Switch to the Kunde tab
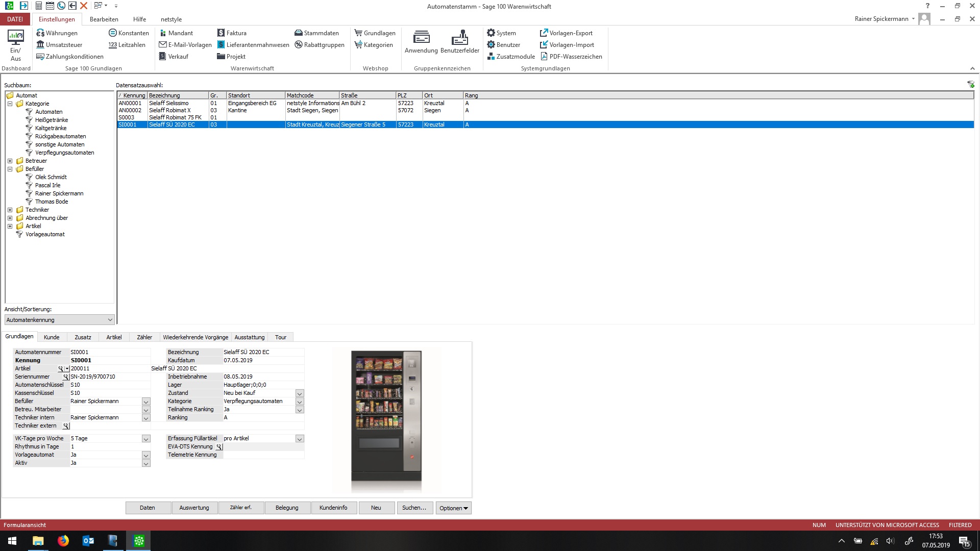The width and height of the screenshot is (980, 551). (x=52, y=337)
